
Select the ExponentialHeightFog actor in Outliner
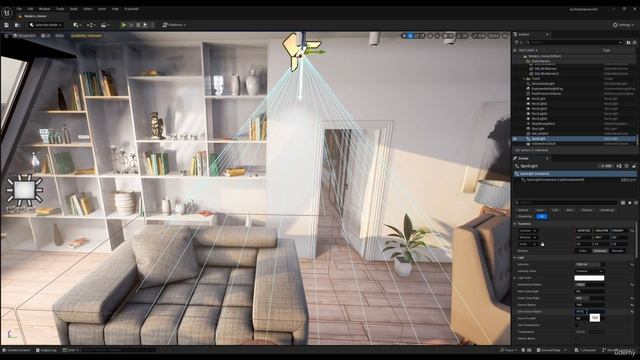tap(547, 89)
